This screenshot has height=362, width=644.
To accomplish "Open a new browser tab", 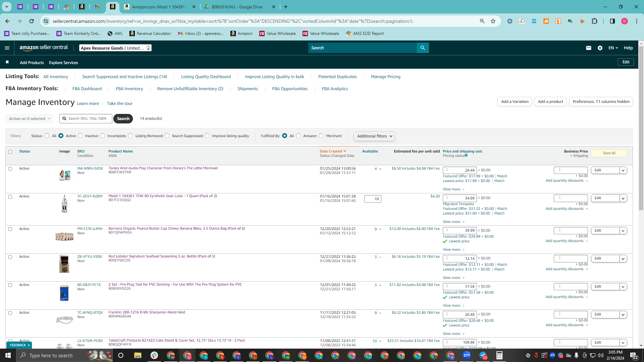I will pyautogui.click(x=286, y=7).
